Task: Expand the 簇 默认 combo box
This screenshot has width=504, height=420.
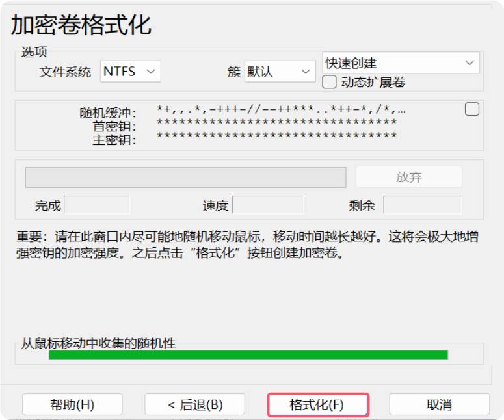Action: click(280, 72)
